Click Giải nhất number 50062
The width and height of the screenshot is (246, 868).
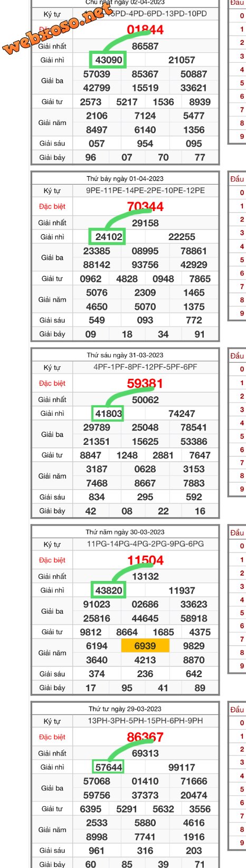[145, 400]
